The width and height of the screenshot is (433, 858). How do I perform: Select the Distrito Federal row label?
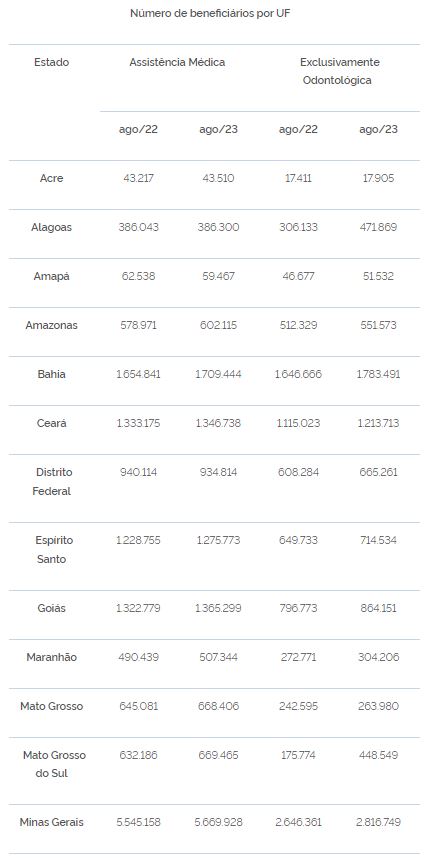52,482
